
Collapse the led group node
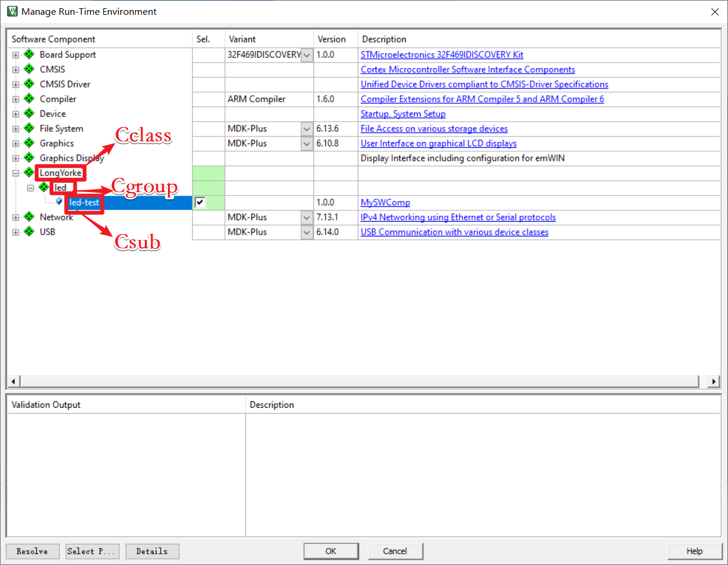pos(31,187)
